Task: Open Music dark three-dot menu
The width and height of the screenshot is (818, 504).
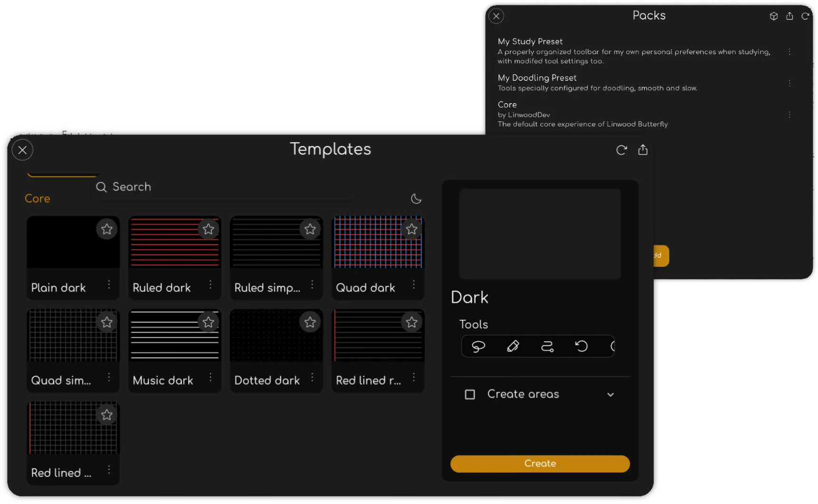Action: [x=210, y=377]
